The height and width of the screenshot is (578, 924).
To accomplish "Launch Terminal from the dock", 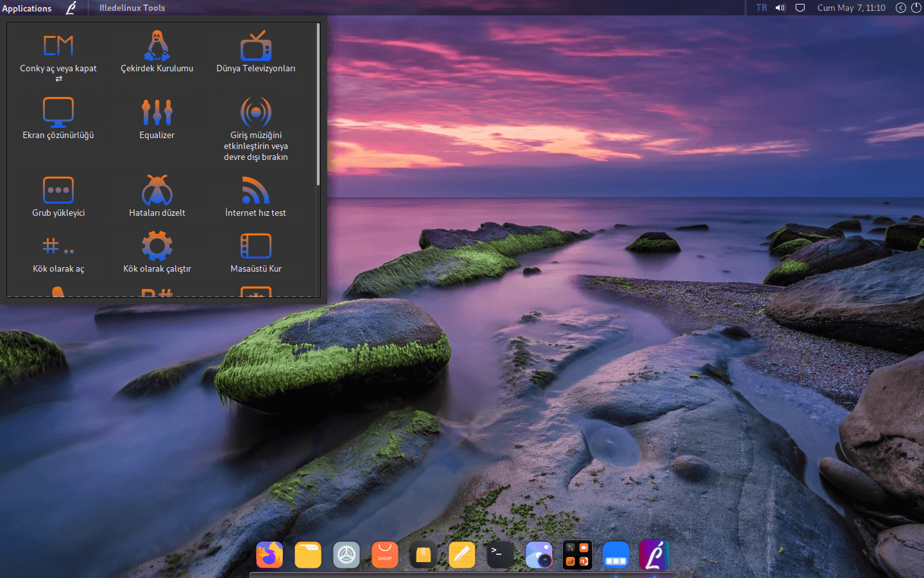I will coord(500,555).
